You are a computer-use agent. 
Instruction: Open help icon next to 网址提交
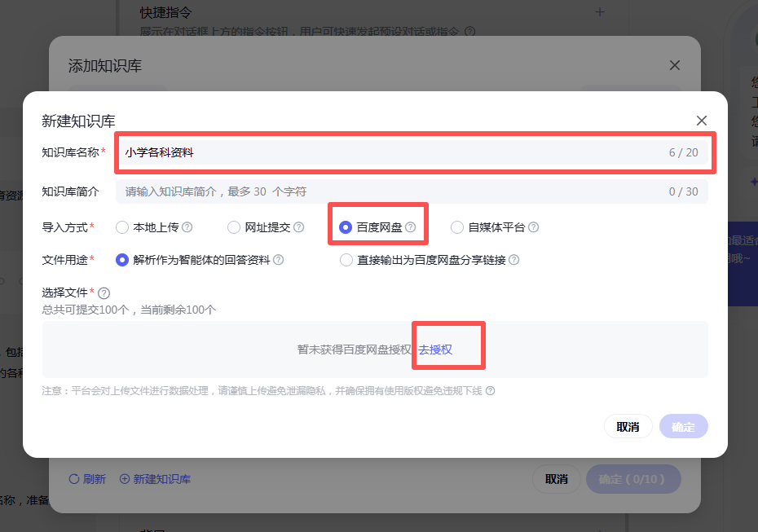(299, 227)
